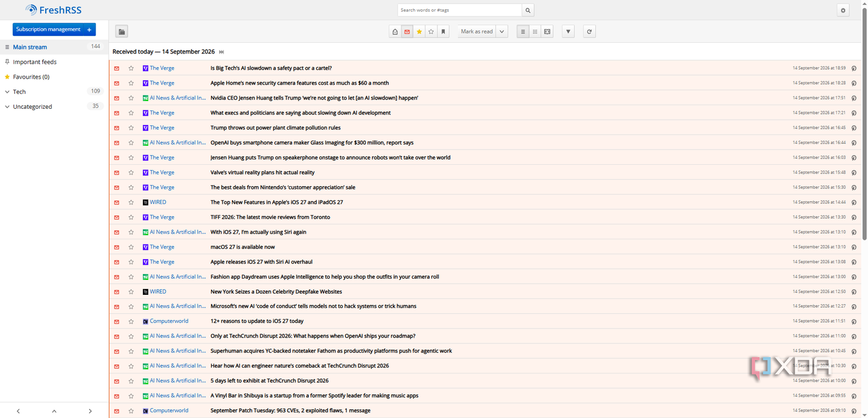868x418 pixels.
Task: Expand the Uncategorized category chevron
Action: (7, 107)
